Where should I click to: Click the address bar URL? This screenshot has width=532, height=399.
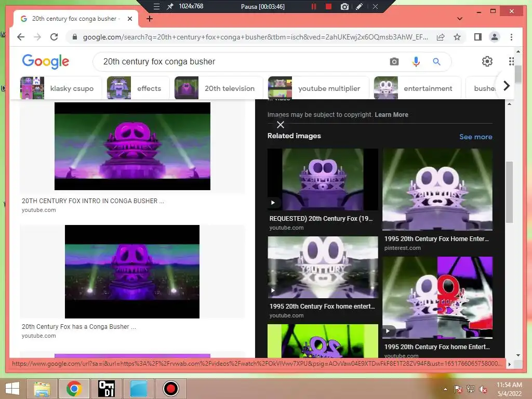(x=255, y=37)
